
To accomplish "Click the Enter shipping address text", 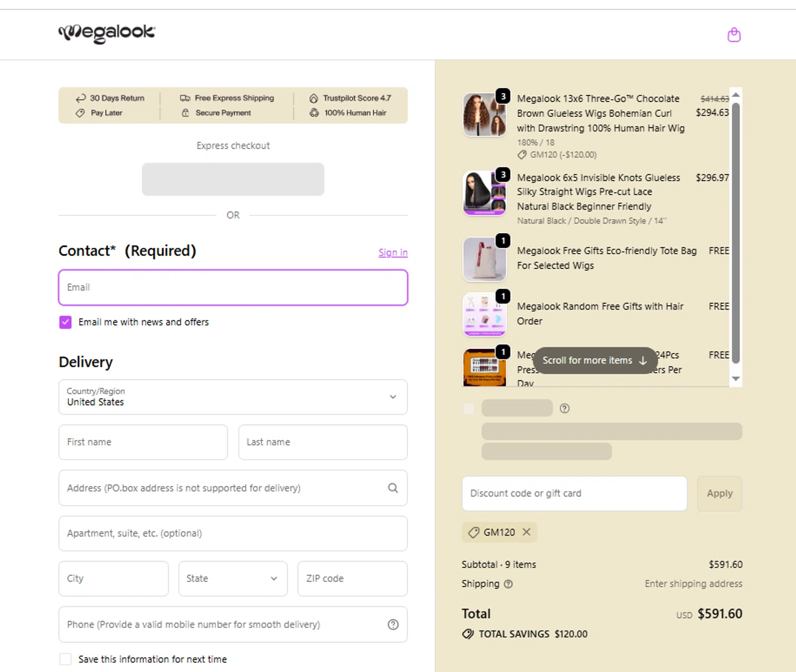I will (694, 584).
